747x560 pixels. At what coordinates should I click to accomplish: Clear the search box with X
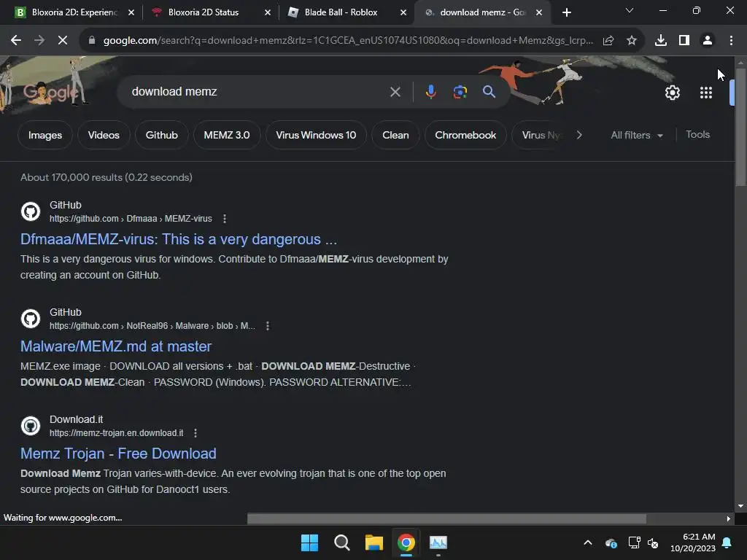point(395,92)
